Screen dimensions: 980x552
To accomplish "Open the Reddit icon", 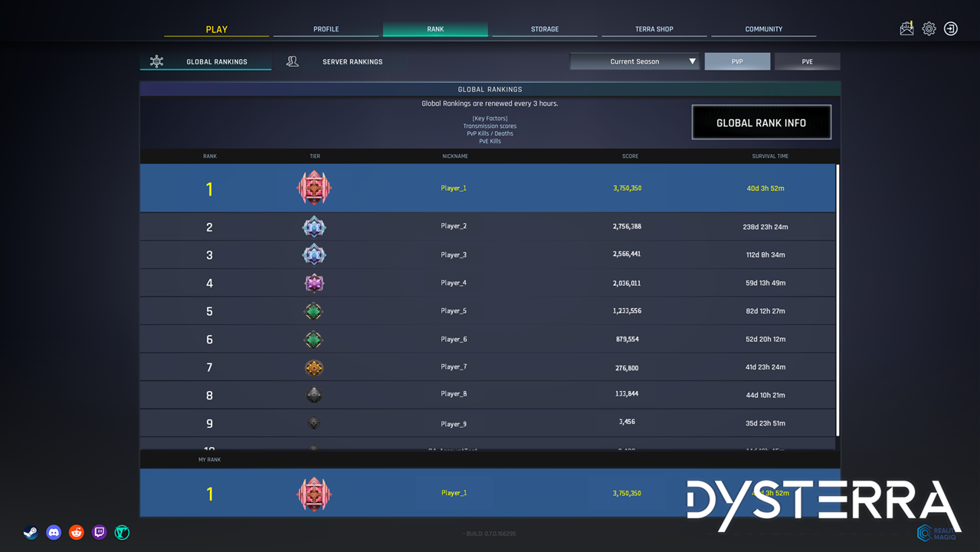I will pos(77,532).
